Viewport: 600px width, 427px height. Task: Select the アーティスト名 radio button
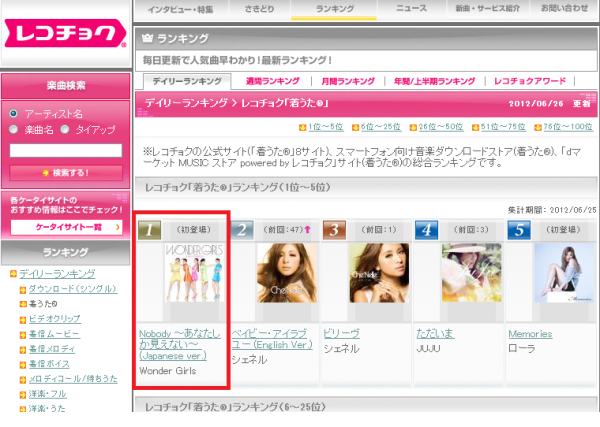tap(13, 114)
